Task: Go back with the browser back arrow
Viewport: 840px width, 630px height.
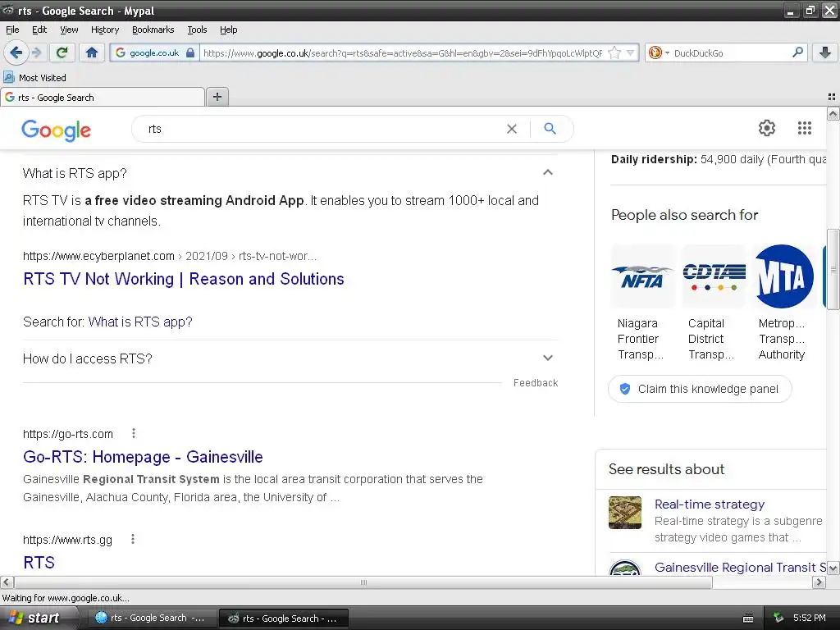Action: click(x=16, y=52)
